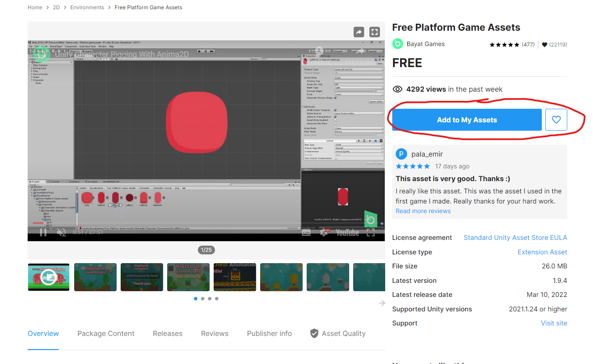Click the Watch later clock icon
This screenshot has height=364, width=605.
(x=319, y=51)
